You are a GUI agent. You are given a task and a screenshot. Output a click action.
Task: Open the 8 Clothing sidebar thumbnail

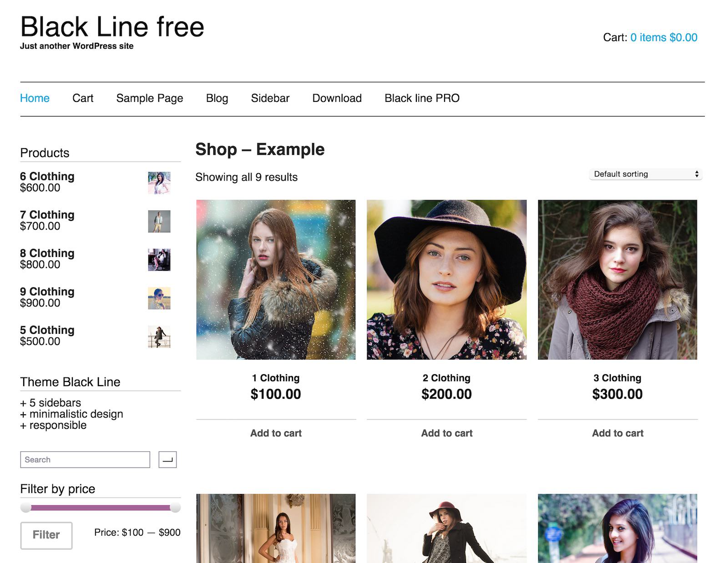coord(159,260)
